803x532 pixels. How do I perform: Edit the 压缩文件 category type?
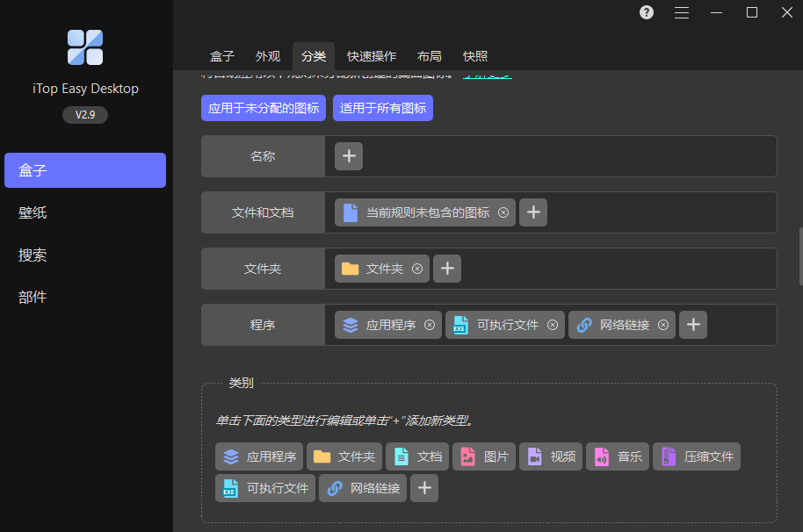pyautogui.click(x=697, y=457)
